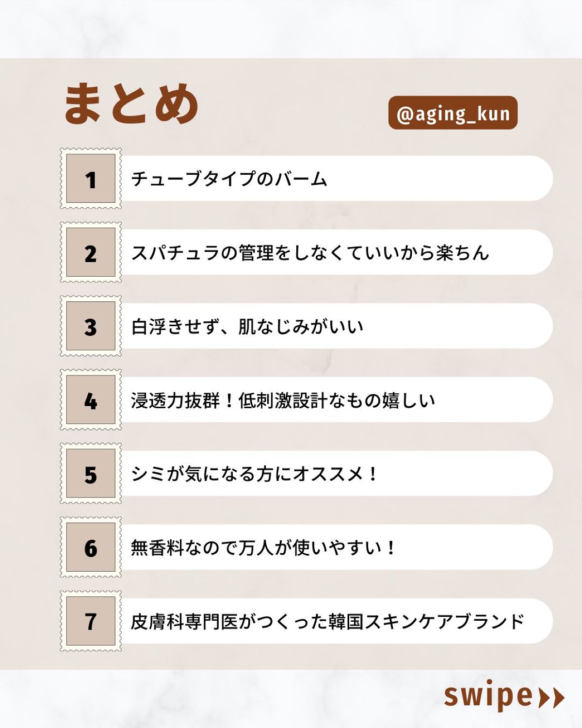Tap the number 6 stamp badge
Image resolution: width=582 pixels, height=728 pixels.
(x=91, y=547)
